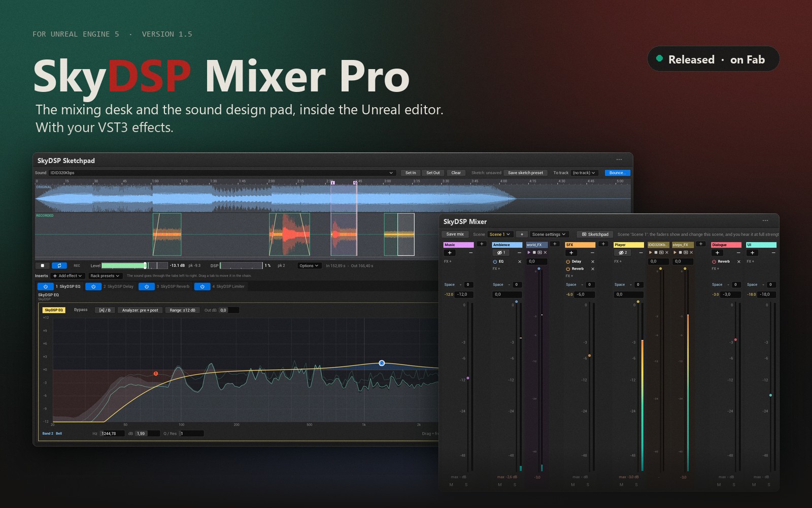Click the Q / Res value field

[191, 433]
